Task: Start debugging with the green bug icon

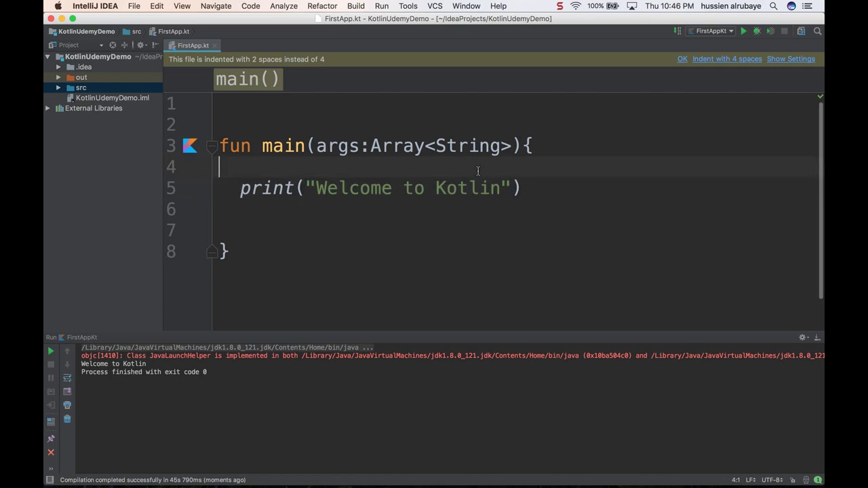Action: tap(757, 31)
